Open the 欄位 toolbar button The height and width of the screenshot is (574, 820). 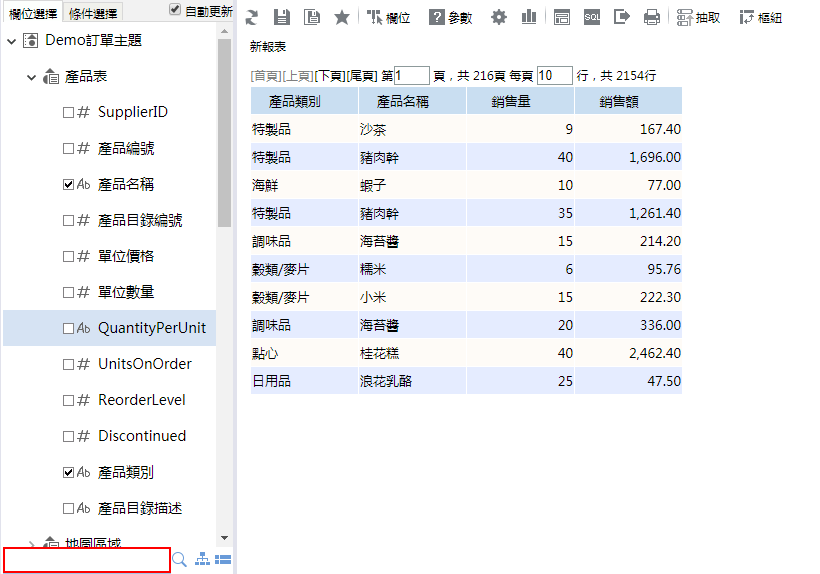389,17
